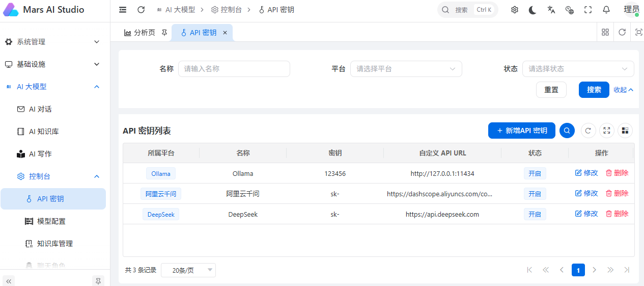Enter fullscreen using header fullscreen icon
This screenshot has height=286, width=644.
tap(588, 10)
